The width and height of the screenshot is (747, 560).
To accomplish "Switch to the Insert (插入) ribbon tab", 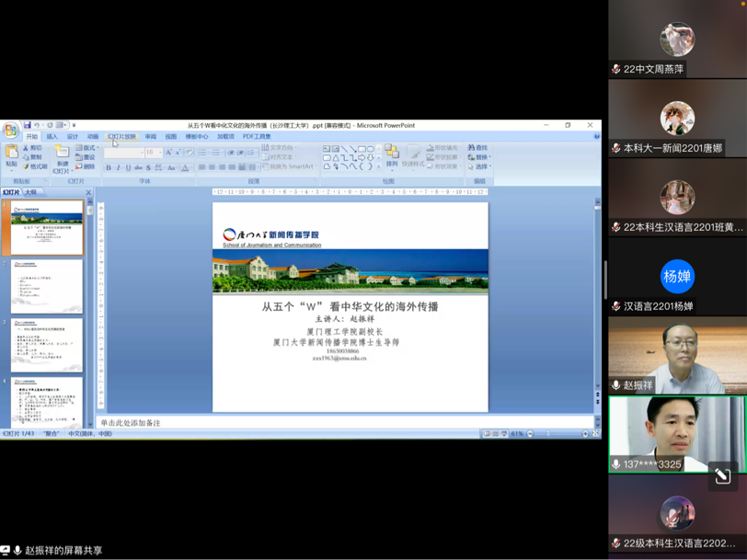I will [x=52, y=137].
